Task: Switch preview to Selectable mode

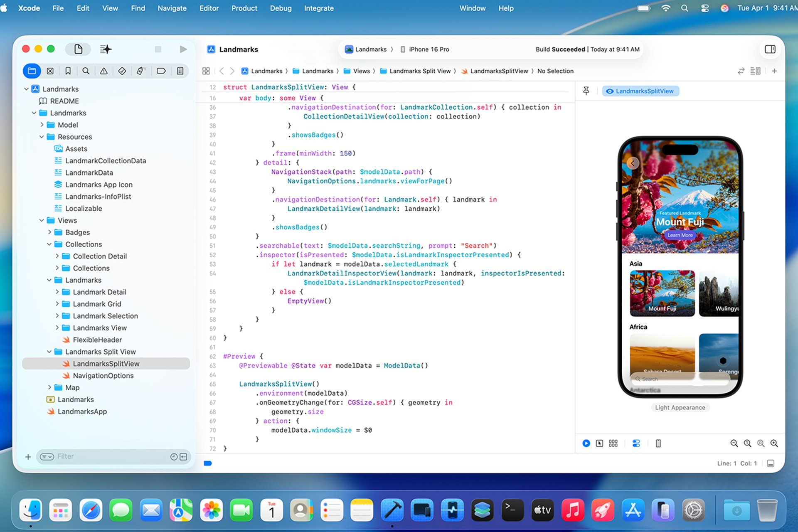Action: [x=599, y=443]
